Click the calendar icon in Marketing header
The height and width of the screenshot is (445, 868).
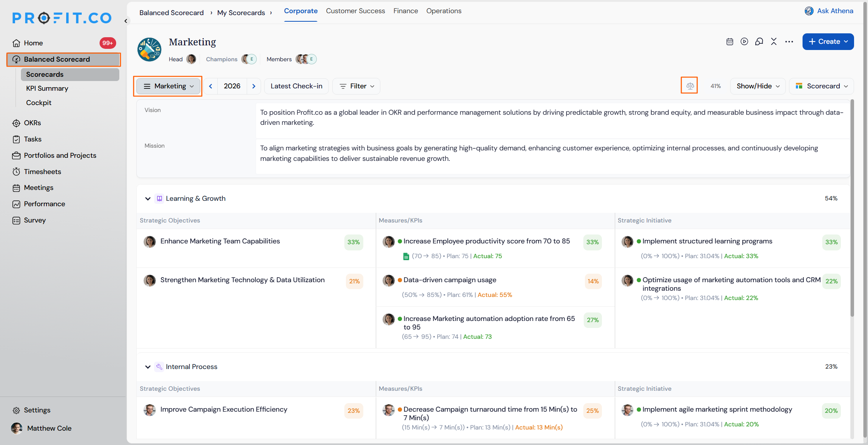(x=730, y=41)
